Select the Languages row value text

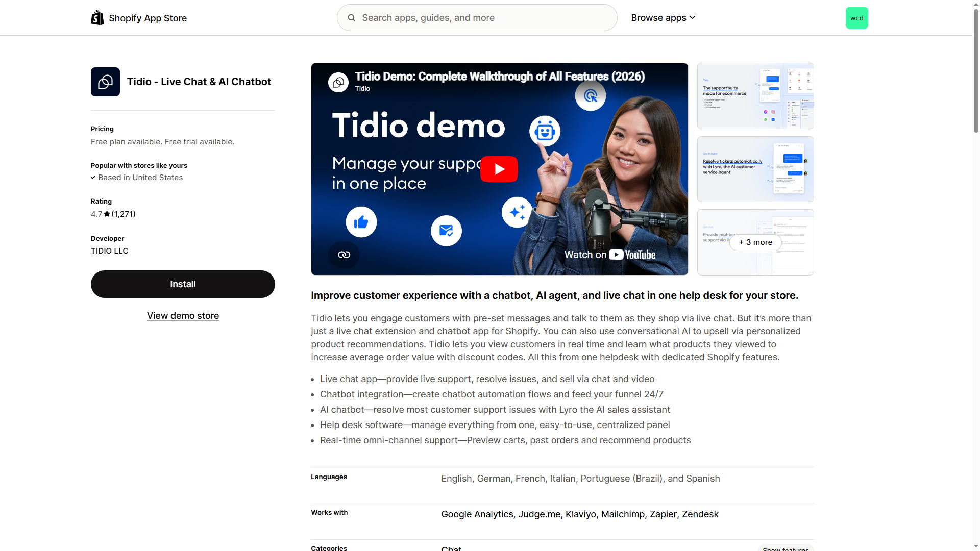tap(580, 479)
